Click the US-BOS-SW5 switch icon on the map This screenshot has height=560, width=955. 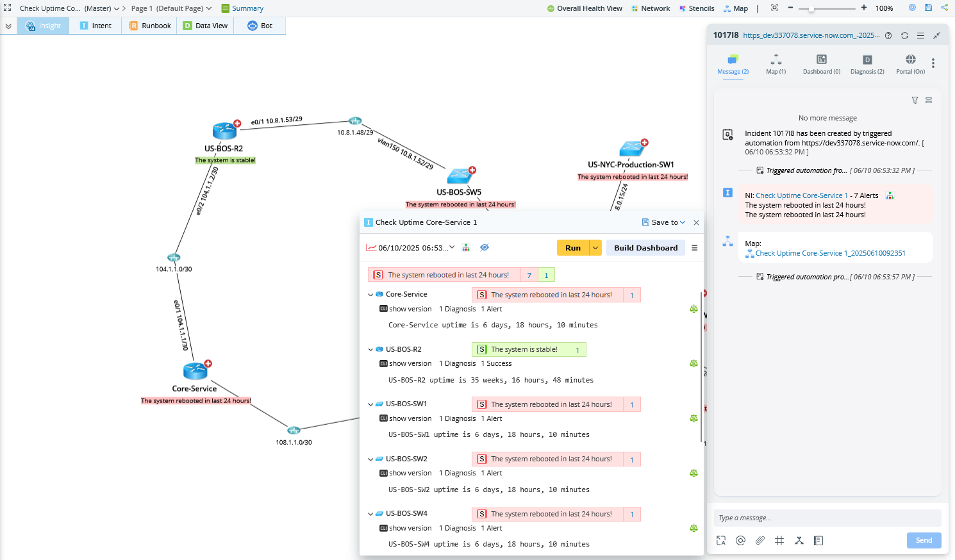(x=460, y=176)
